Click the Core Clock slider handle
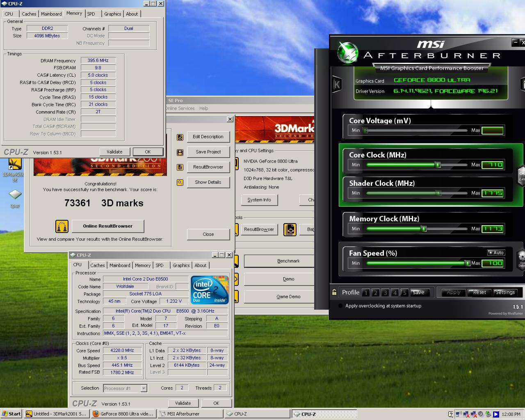 pos(438,165)
